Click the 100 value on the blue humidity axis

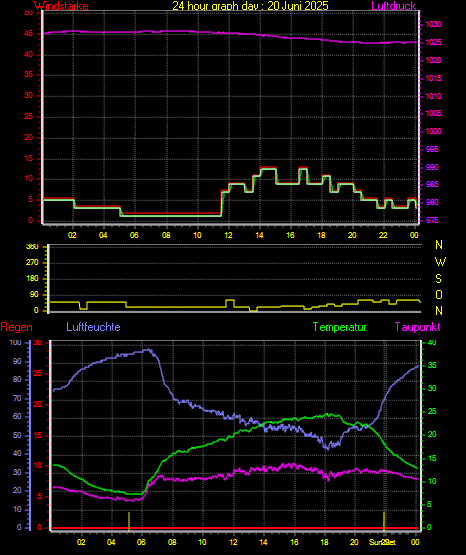click(x=16, y=343)
